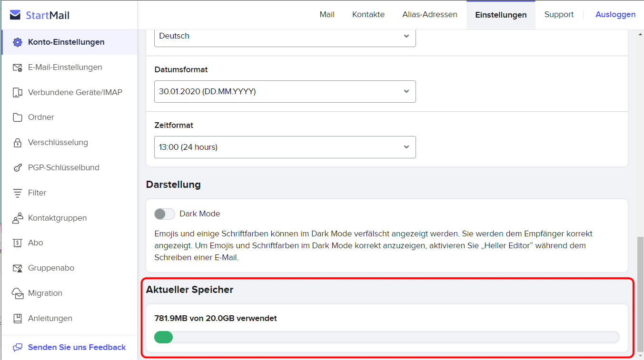
Task: Click the StartMail wordmark
Action: pos(48,16)
